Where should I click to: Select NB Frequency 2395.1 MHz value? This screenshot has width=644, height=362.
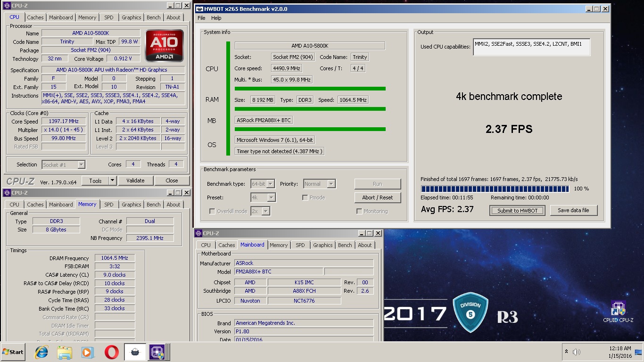click(x=150, y=238)
